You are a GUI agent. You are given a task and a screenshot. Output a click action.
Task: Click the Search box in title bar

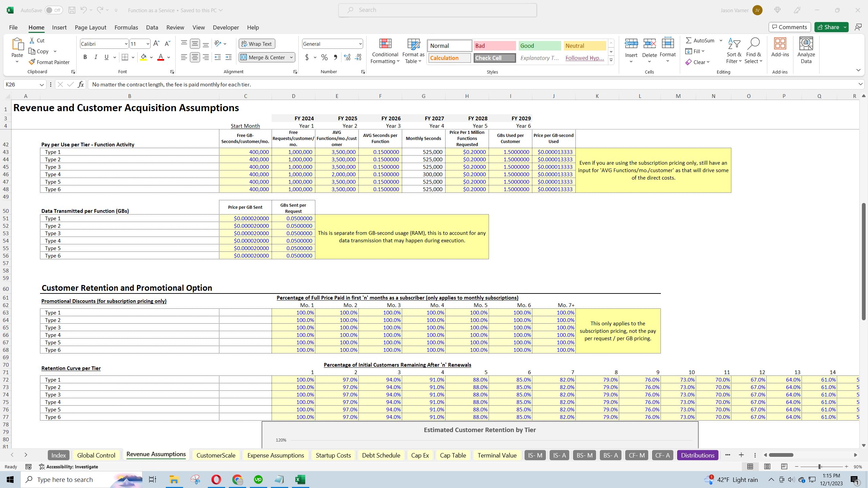click(437, 10)
